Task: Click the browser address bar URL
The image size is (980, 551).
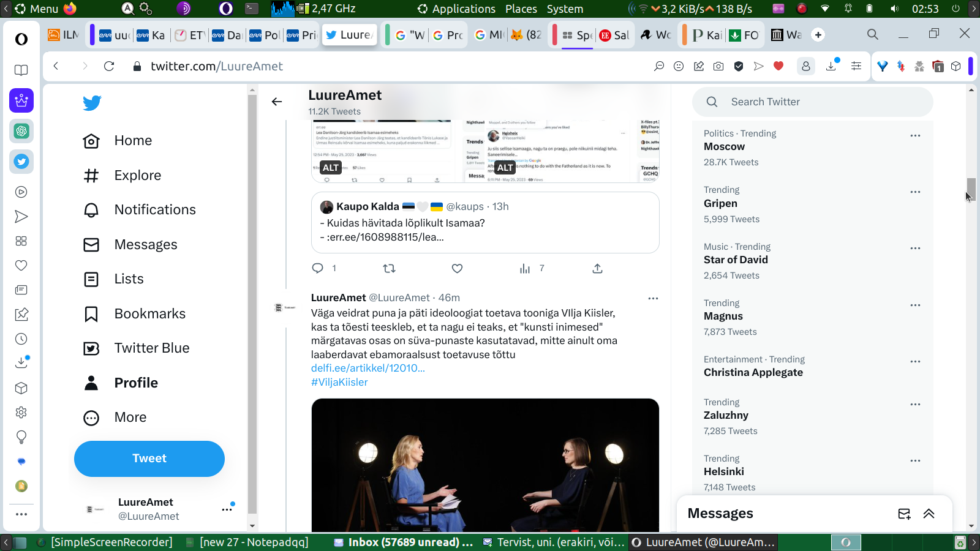Action: coord(217,66)
